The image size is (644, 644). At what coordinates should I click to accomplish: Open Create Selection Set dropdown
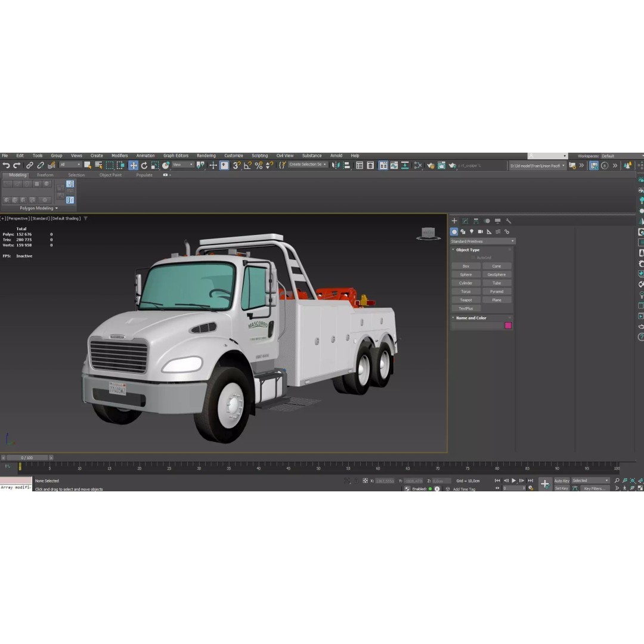307,165
